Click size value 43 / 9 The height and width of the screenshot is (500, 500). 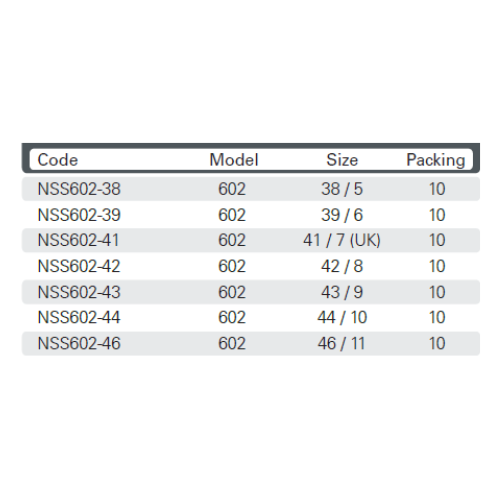pos(342,292)
